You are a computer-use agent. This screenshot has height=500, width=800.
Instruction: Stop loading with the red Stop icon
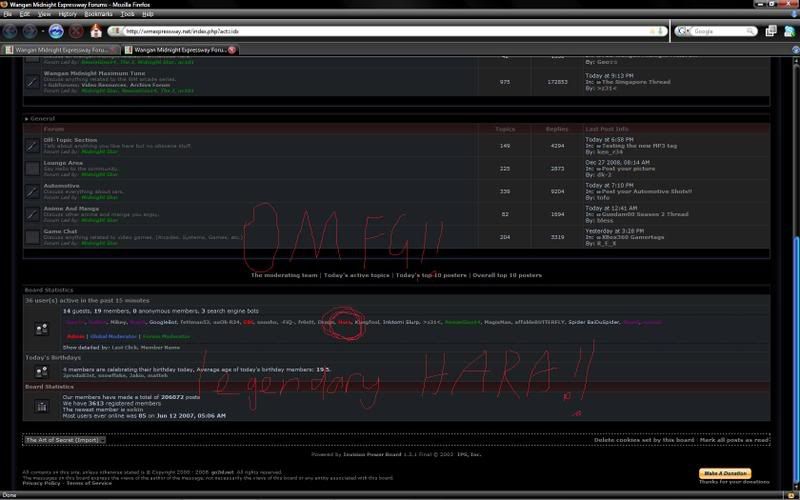click(x=76, y=31)
